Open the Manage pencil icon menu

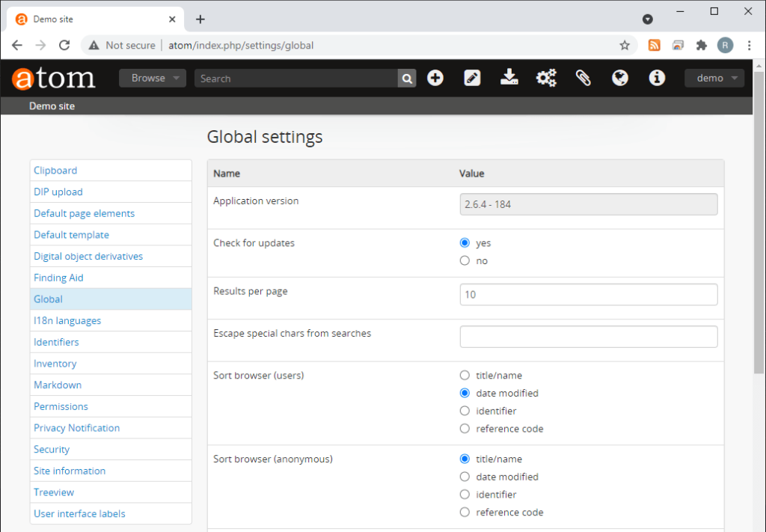coord(472,78)
